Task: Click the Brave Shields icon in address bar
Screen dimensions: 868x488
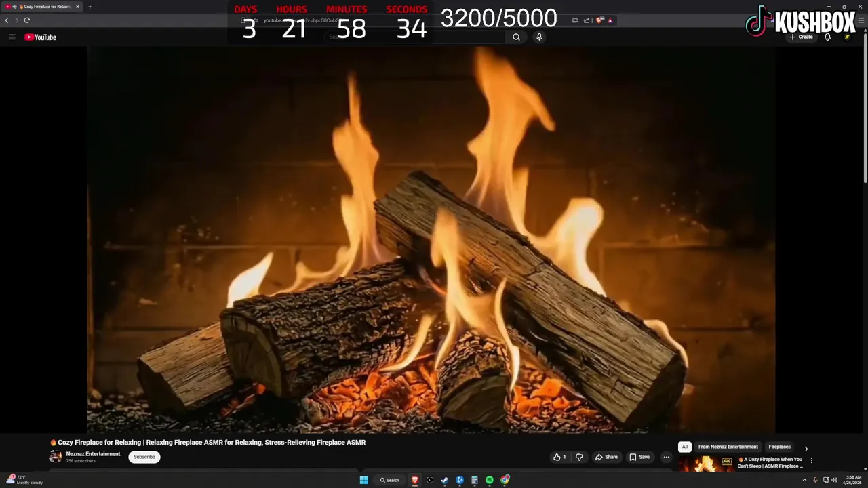Action: click(x=599, y=20)
